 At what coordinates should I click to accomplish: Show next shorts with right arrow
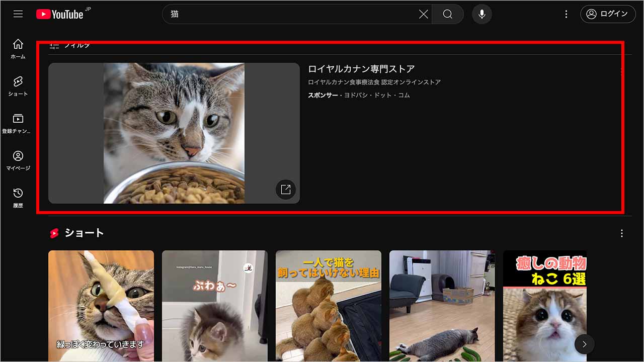coord(585,344)
